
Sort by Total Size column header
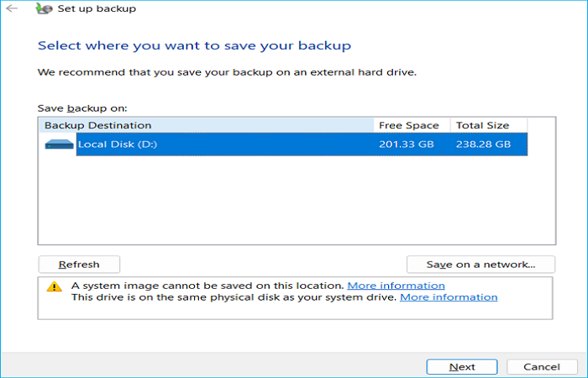tap(489, 125)
